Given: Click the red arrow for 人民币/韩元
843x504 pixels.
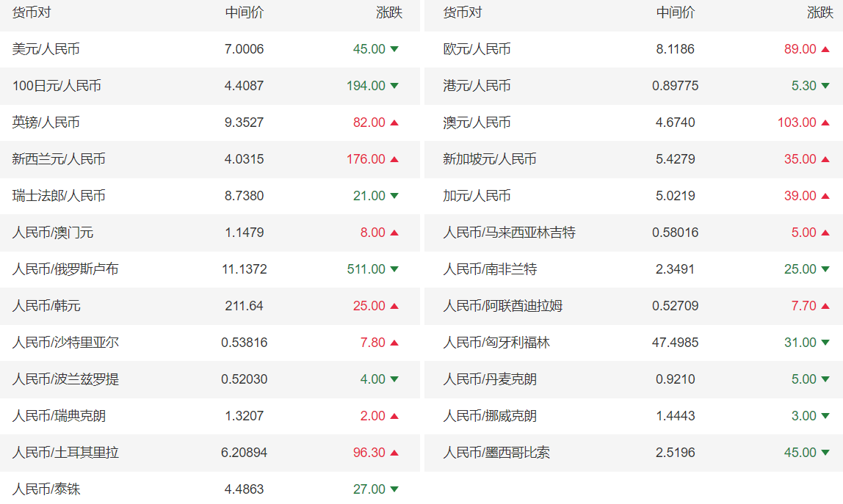Looking at the screenshot, I should pos(394,306).
